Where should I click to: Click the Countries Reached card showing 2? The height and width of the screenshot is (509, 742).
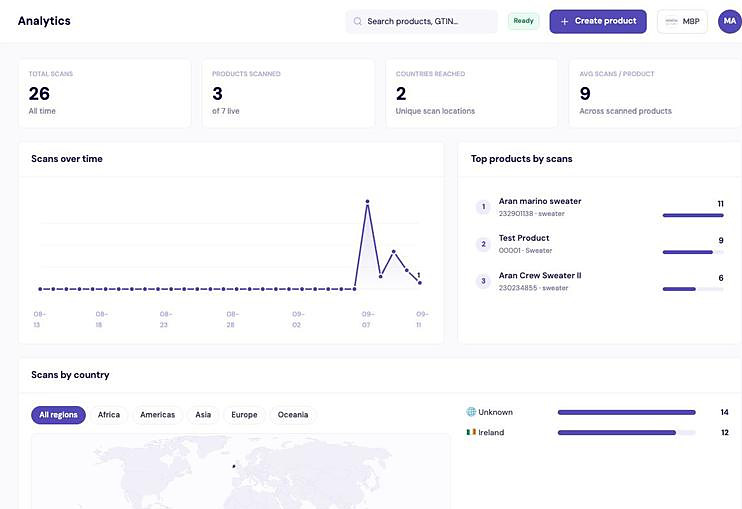[x=472, y=93]
